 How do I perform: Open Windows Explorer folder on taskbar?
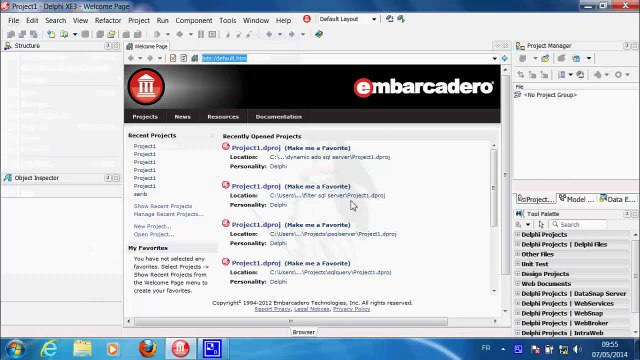pyautogui.click(x=82, y=349)
